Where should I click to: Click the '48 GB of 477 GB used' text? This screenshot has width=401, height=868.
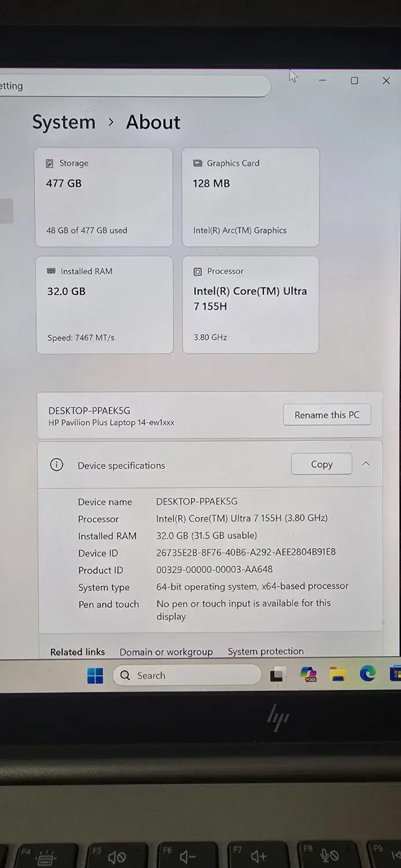point(87,230)
